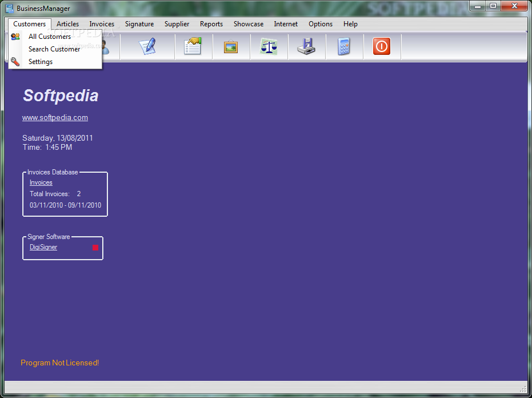This screenshot has height=398, width=532.
Task: Open the calculator toolbar icon
Action: tap(343, 46)
